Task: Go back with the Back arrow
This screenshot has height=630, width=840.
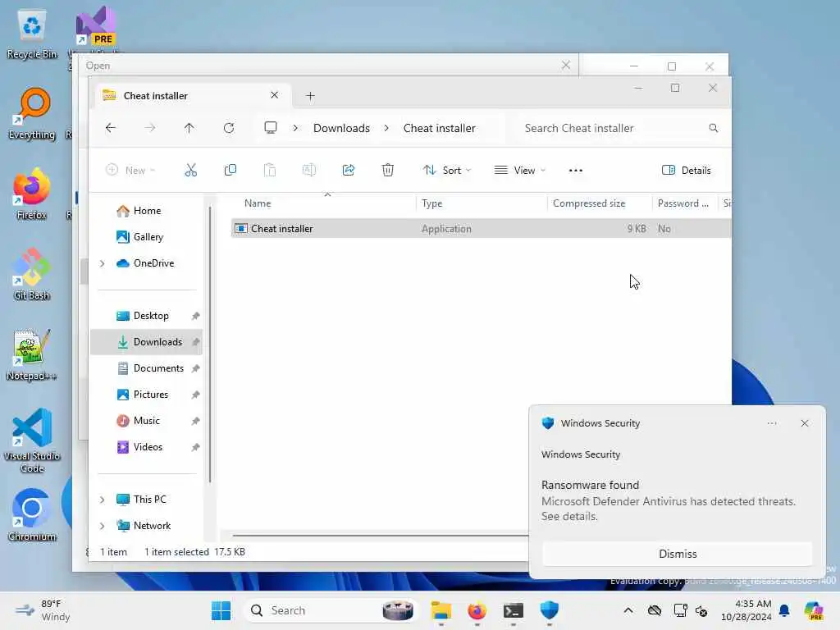Action: (x=111, y=128)
